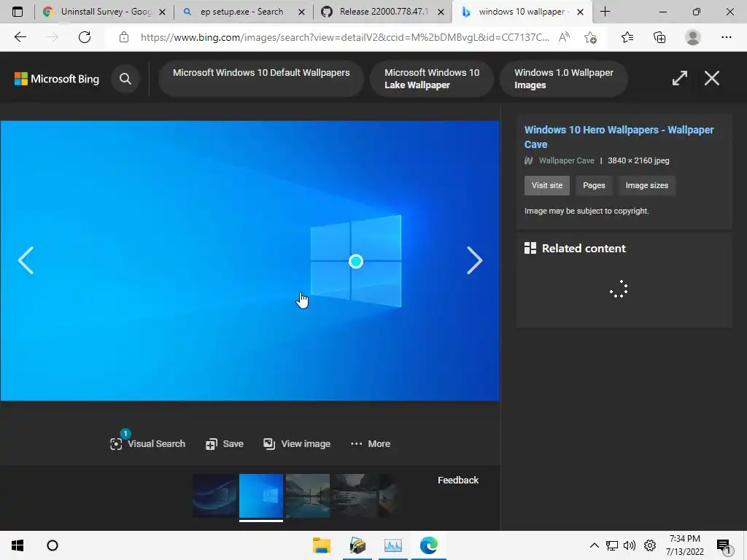This screenshot has width=747, height=560.
Task: Start Visual Search on the image
Action: [x=147, y=443]
